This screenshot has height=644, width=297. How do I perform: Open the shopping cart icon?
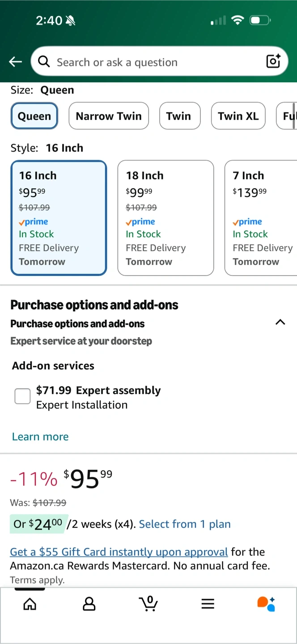(148, 604)
